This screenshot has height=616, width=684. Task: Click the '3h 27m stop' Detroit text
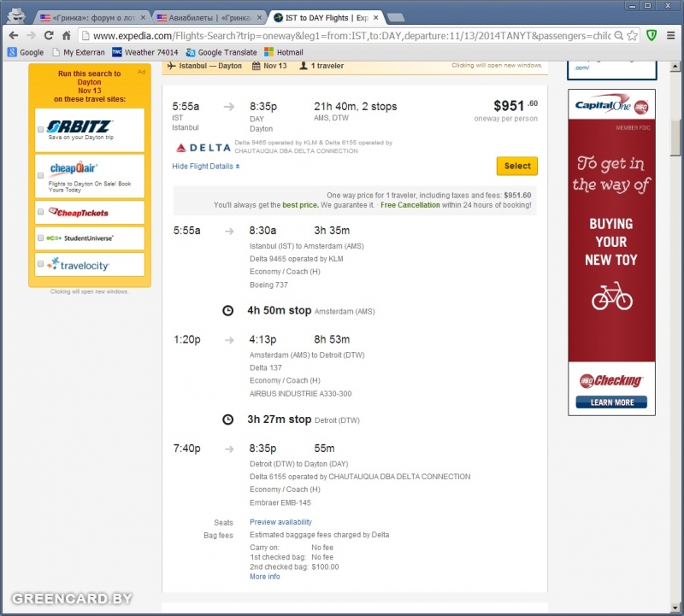(x=280, y=419)
